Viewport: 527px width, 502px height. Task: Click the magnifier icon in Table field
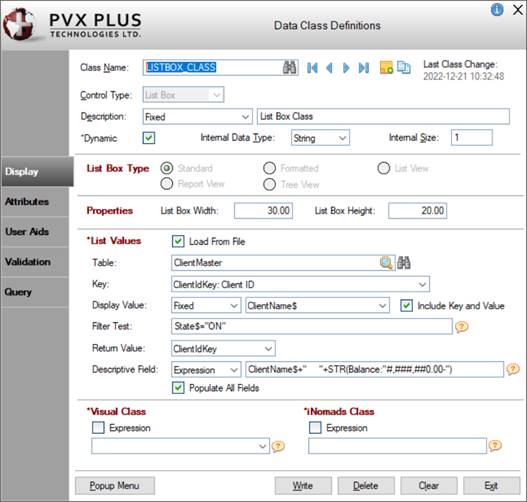386,263
